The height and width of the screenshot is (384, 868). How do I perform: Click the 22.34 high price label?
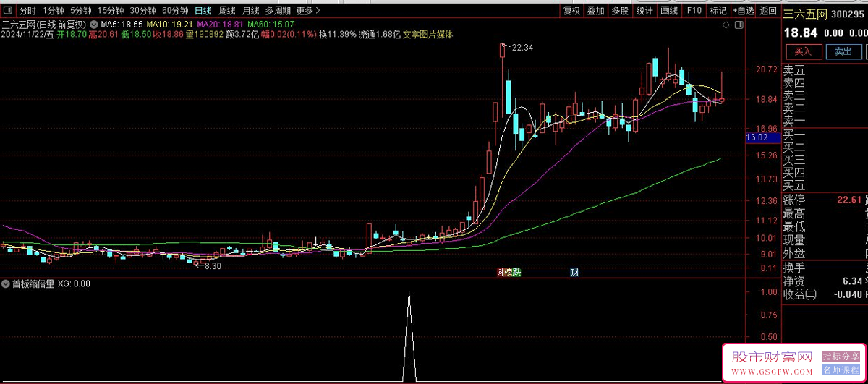[522, 48]
